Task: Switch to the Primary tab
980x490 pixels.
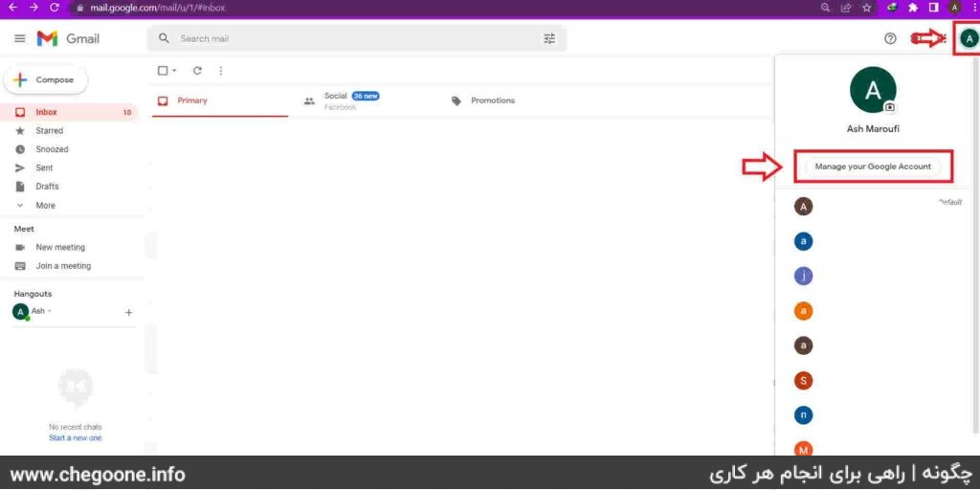Action: coord(220,100)
